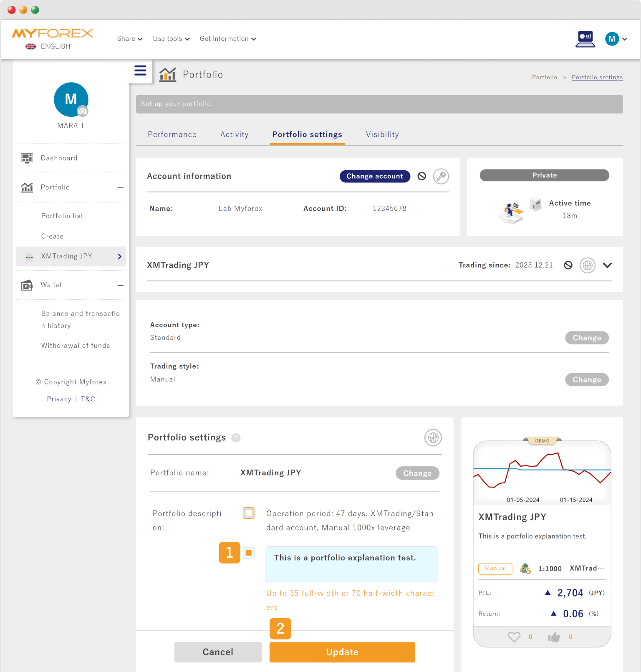Click the globe icon in Portfolio settings
The width and height of the screenshot is (641, 672).
(x=433, y=437)
